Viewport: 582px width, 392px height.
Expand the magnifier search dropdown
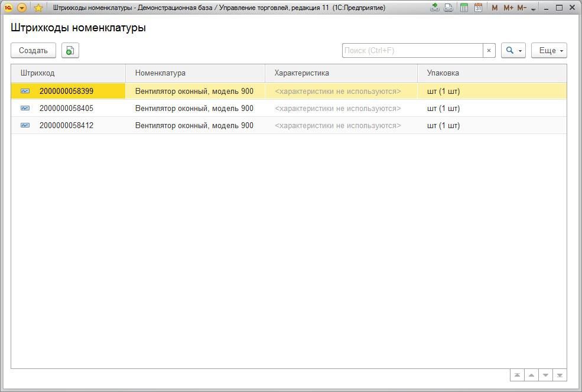click(x=513, y=51)
